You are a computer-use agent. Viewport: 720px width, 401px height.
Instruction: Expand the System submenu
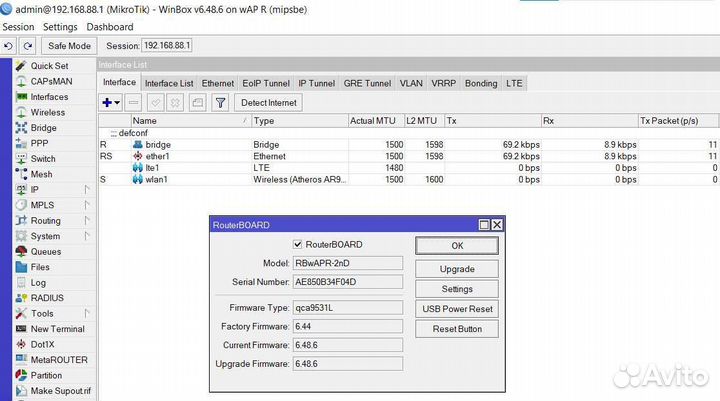pyautogui.click(x=87, y=236)
